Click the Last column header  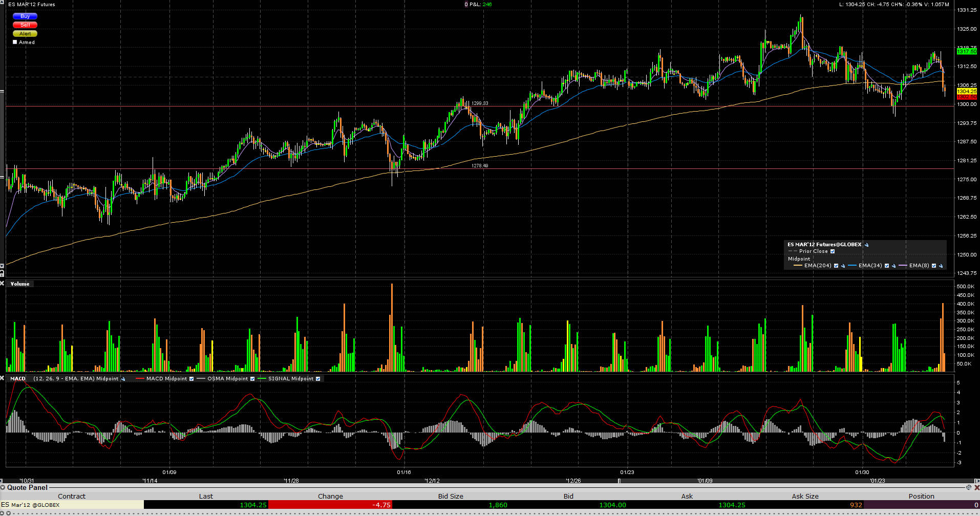[206, 496]
